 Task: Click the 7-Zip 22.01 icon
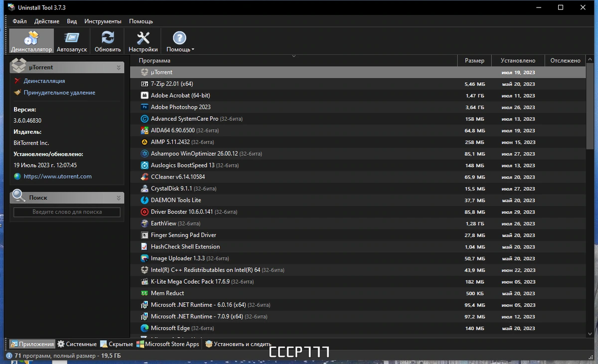145,84
